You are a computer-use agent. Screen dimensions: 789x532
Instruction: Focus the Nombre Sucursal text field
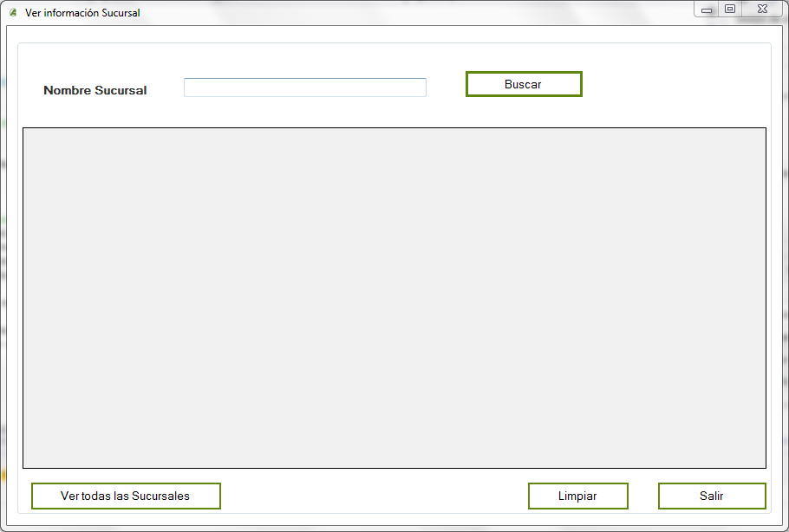point(304,88)
